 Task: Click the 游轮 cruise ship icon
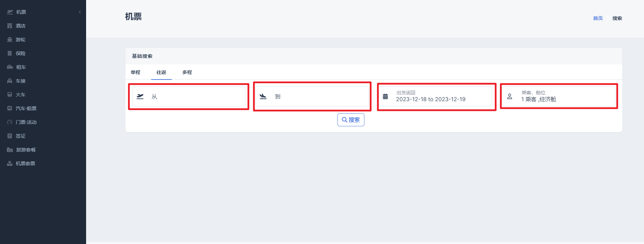tap(10, 40)
